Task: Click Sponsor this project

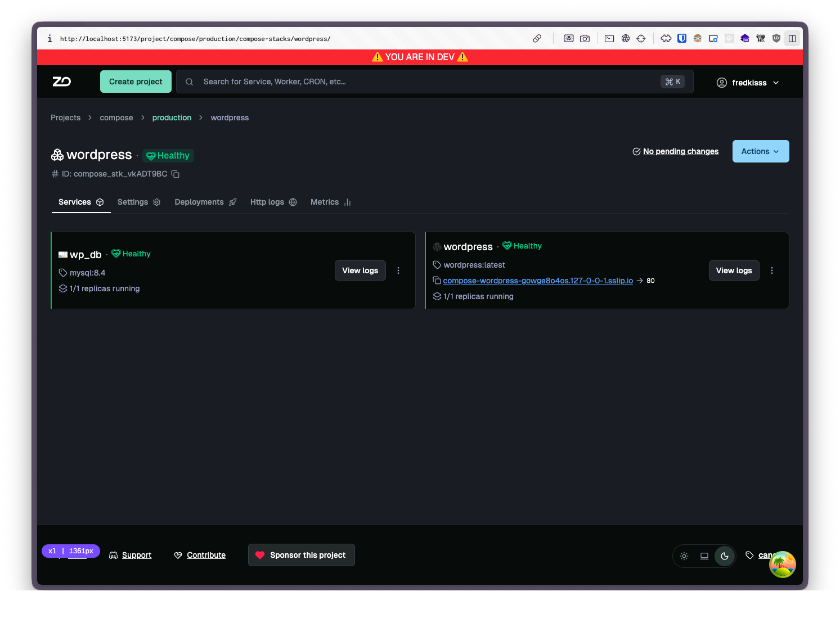Action: 302,555
